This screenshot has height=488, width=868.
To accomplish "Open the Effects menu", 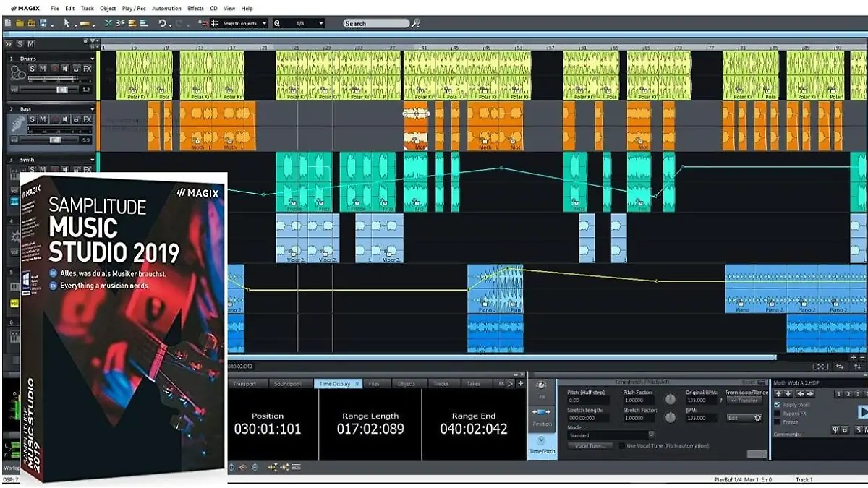I will (195, 9).
